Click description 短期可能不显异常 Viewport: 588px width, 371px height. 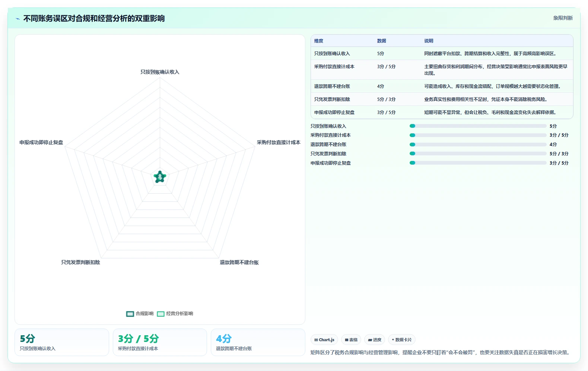[x=491, y=112]
